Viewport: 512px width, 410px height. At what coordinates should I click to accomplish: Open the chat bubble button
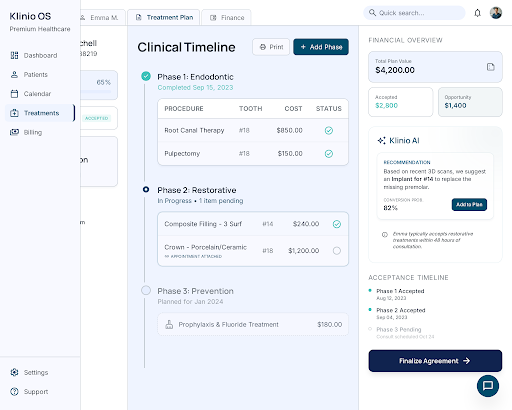(x=488, y=386)
